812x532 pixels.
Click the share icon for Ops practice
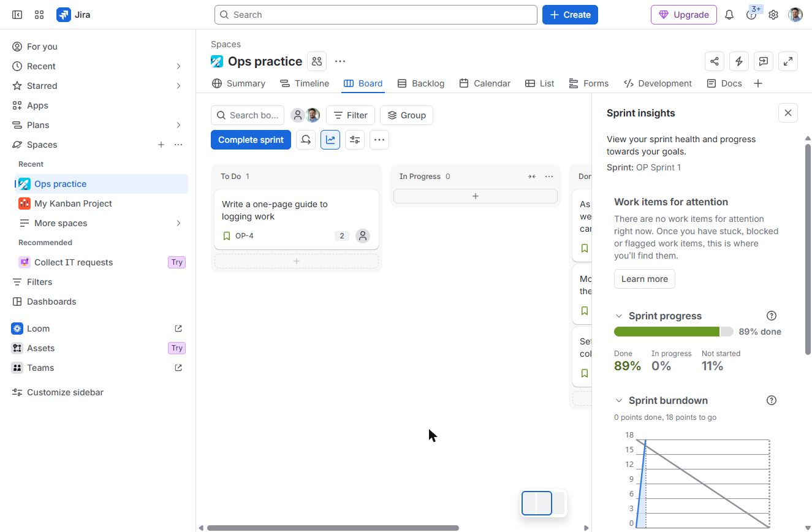[x=715, y=61]
